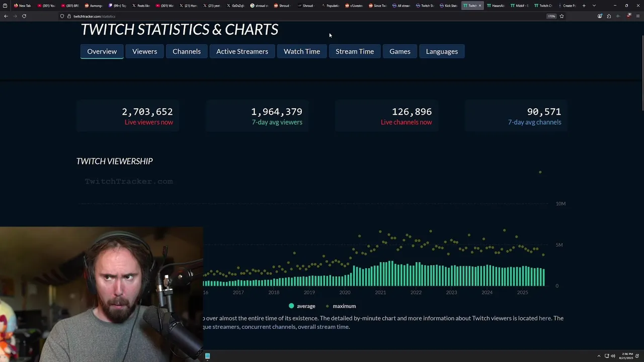The width and height of the screenshot is (644, 362).
Task: Open the Viewers statistics tab
Action: click(x=144, y=51)
